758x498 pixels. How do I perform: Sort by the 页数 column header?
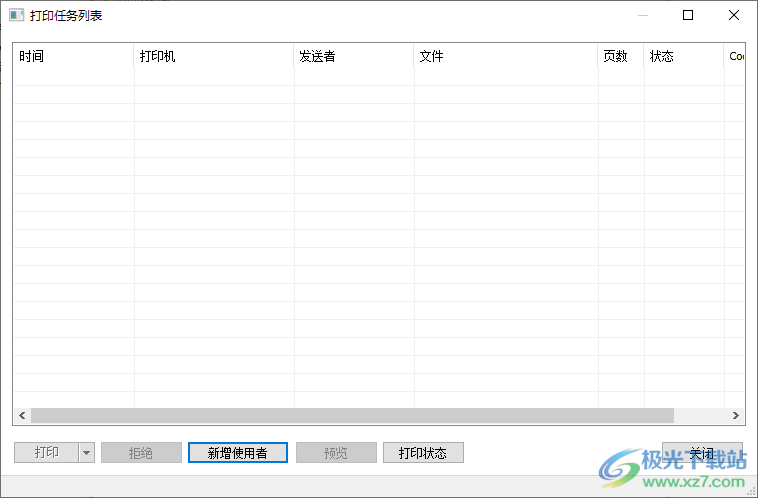click(621, 56)
